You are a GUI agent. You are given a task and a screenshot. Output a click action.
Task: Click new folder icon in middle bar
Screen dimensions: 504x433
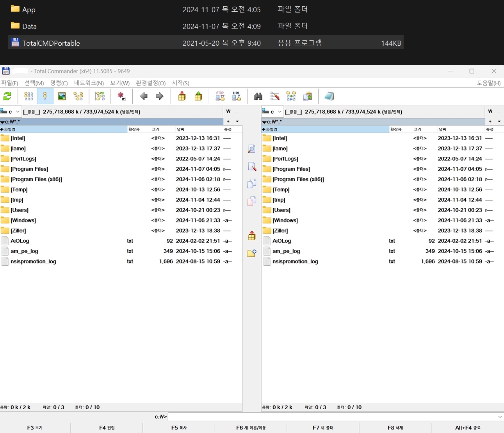click(252, 253)
